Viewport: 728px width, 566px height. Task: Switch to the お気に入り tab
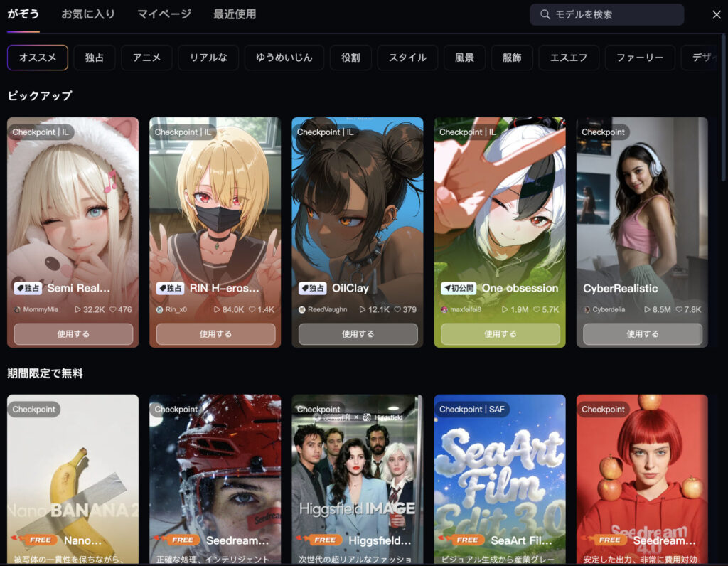[88, 14]
